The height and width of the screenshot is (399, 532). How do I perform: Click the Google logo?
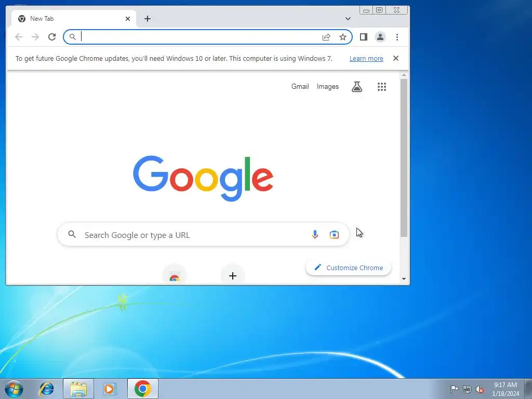coord(203,179)
